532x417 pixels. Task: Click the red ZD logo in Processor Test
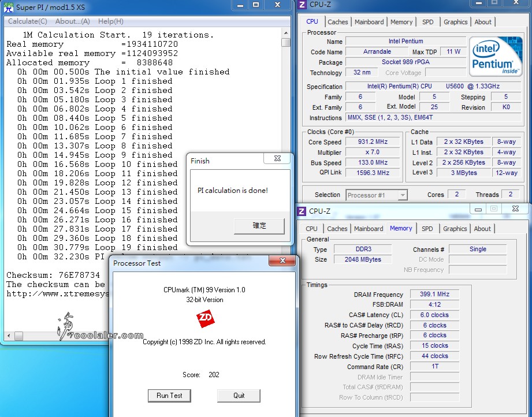point(205,318)
